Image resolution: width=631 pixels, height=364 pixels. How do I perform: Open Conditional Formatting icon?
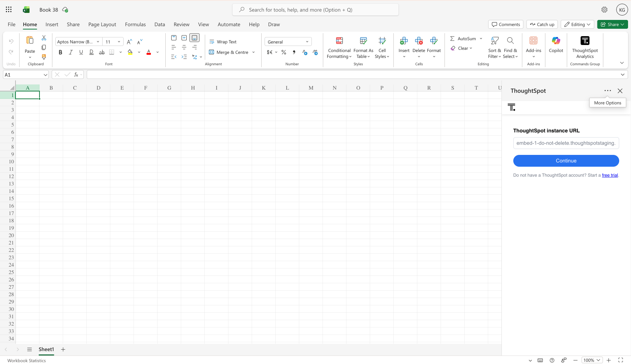pyautogui.click(x=339, y=41)
